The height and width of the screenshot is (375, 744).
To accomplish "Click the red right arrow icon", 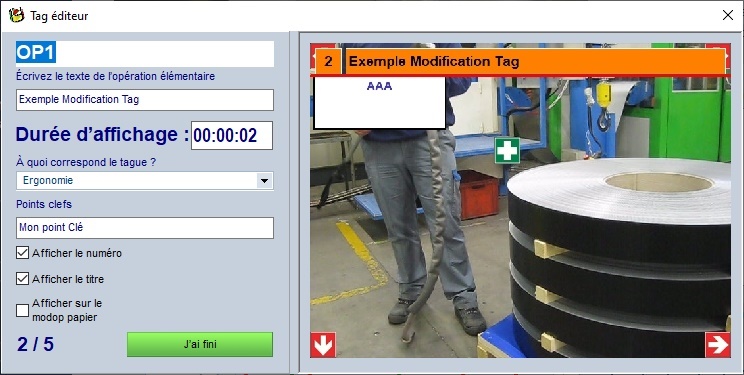I will tap(717, 345).
